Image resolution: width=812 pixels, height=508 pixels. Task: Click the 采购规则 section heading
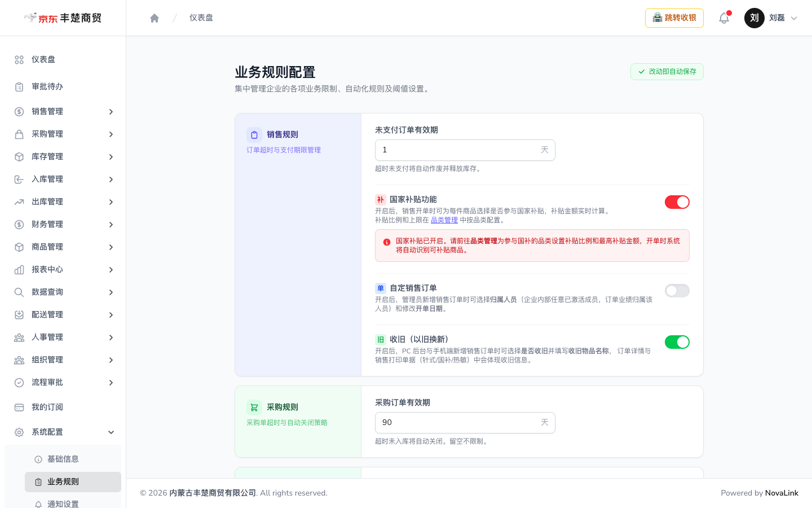click(283, 408)
